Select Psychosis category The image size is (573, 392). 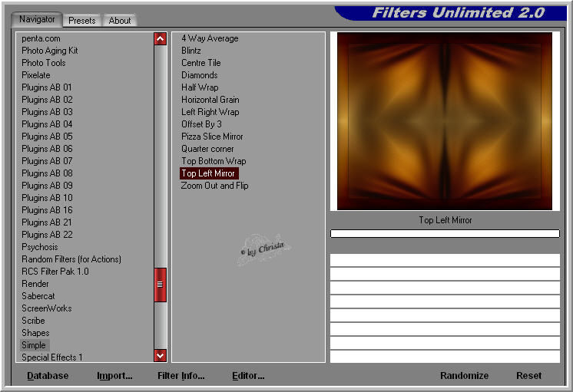(40, 247)
